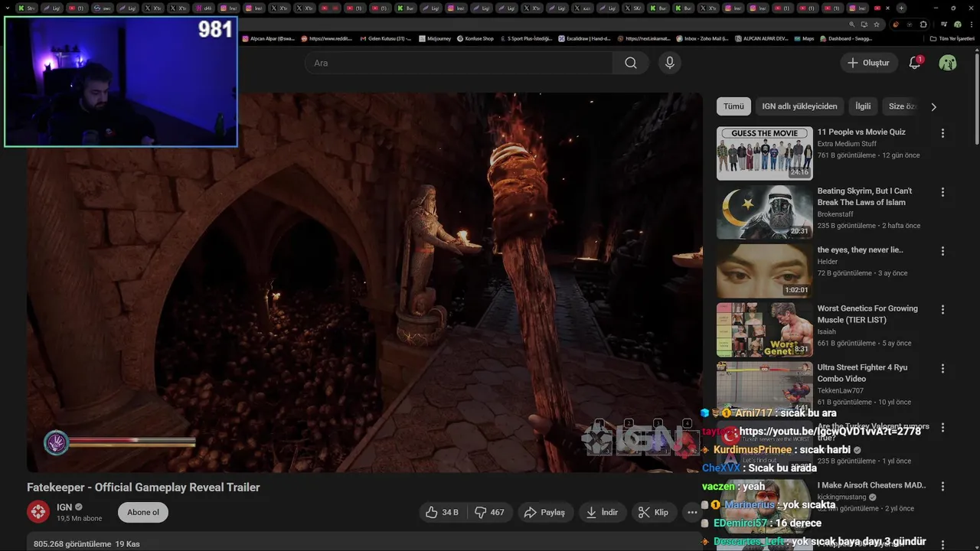This screenshot has width=980, height=551.
Task: Open a new browser tab with plus
Action: (901, 8)
